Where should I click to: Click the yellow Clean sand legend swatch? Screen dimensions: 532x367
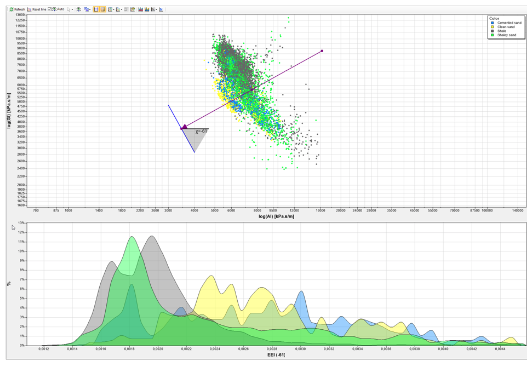[x=492, y=27]
